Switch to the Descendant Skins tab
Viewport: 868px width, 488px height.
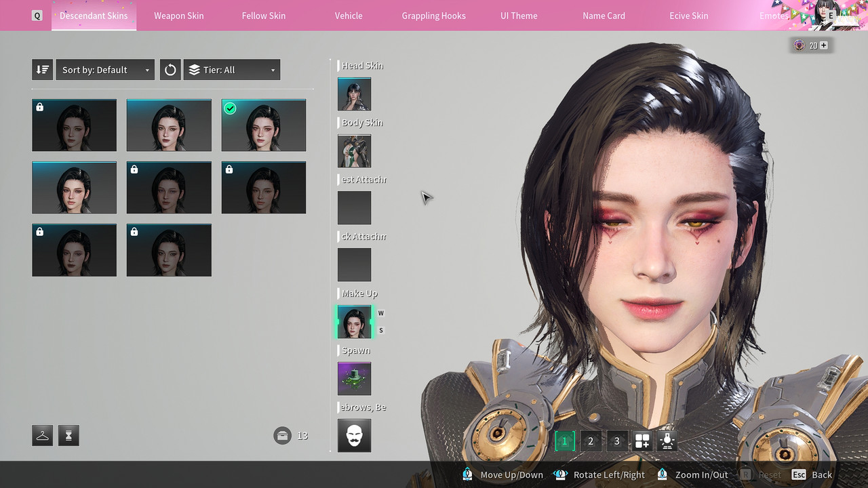click(x=94, y=16)
